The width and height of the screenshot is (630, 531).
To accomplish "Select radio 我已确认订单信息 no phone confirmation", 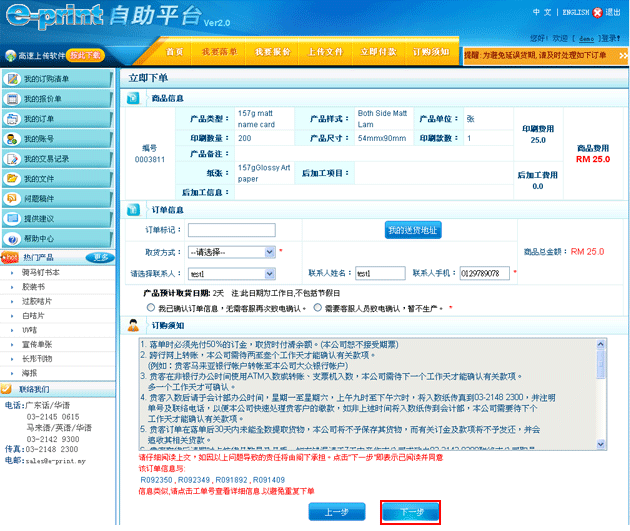I will [x=151, y=308].
